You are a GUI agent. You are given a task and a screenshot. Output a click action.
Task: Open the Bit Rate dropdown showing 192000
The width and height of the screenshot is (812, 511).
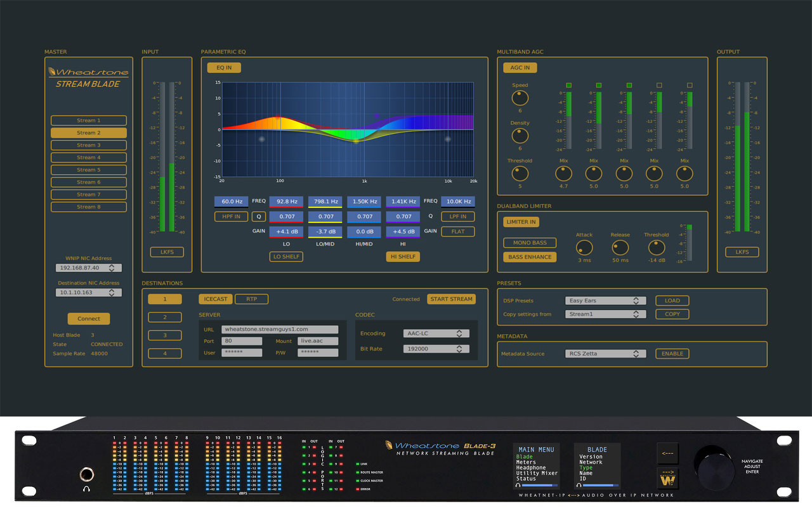[436, 349]
